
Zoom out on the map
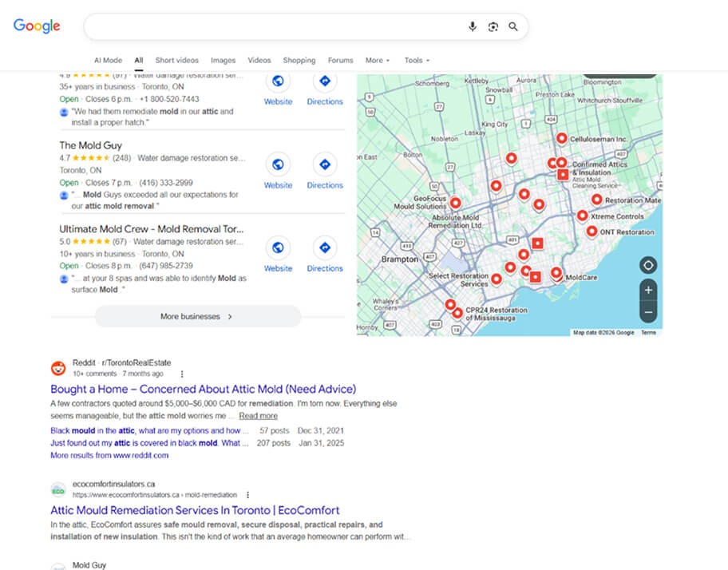point(648,311)
